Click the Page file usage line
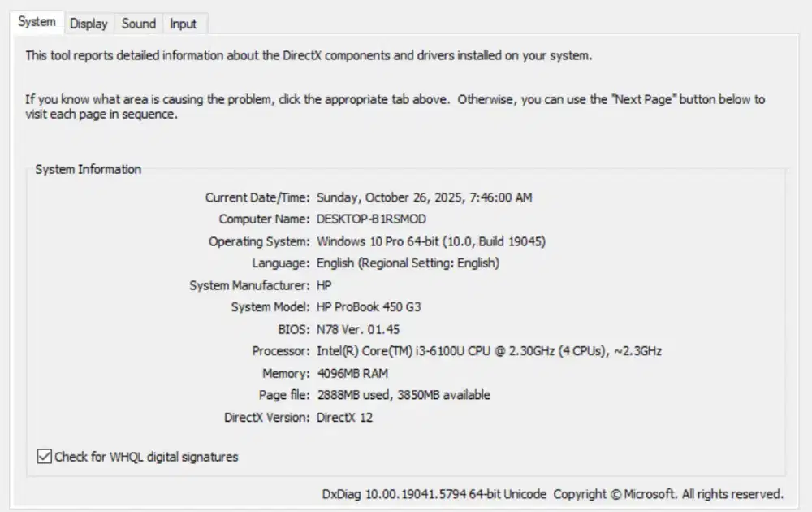This screenshot has height=512, width=812. click(x=403, y=394)
